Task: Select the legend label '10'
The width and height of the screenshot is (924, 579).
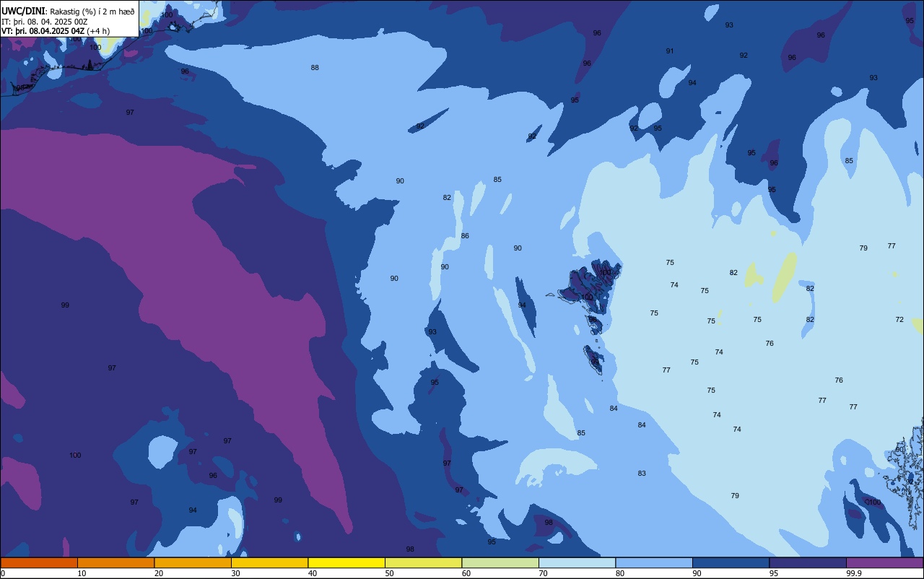Action: click(x=82, y=573)
